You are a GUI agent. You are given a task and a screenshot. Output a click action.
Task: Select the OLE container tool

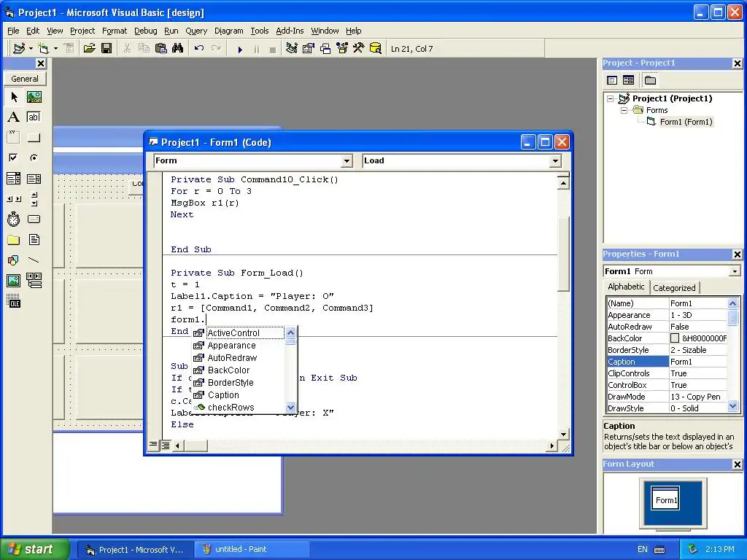tap(13, 301)
